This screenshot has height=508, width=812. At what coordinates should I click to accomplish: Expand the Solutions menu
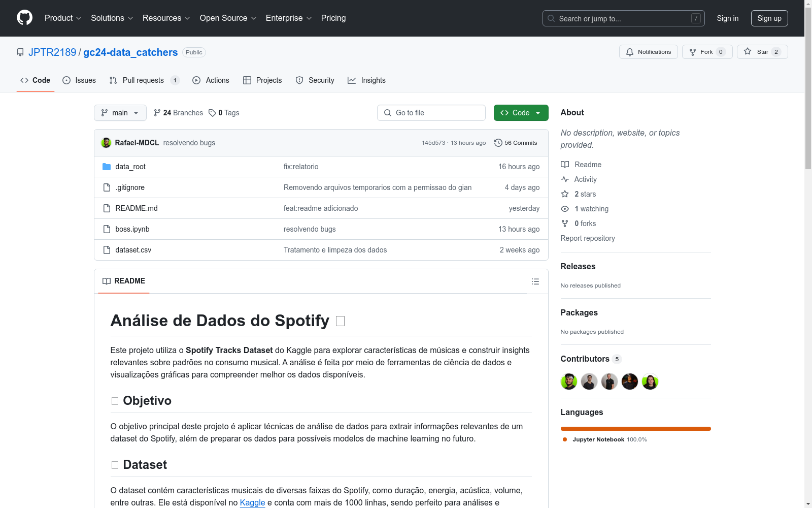point(112,18)
